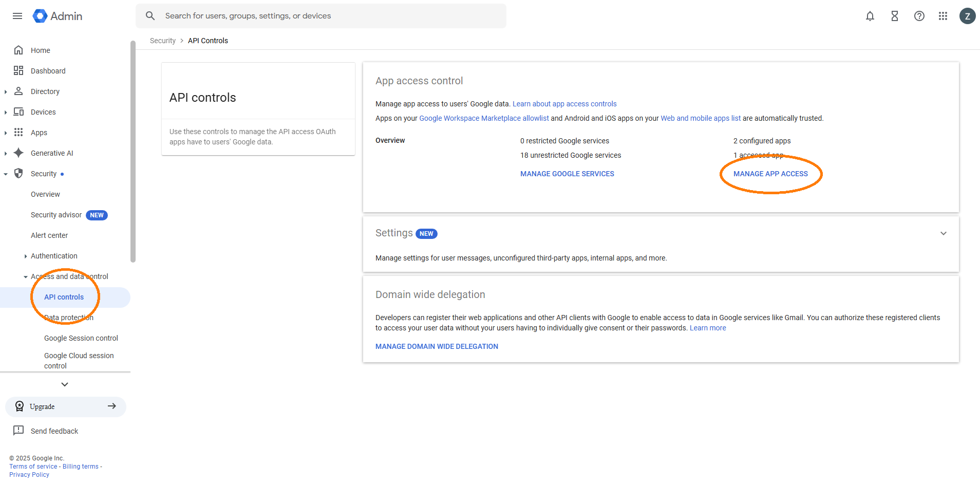The width and height of the screenshot is (980, 483).
Task: Collapse the Security section arrow
Action: (6, 174)
